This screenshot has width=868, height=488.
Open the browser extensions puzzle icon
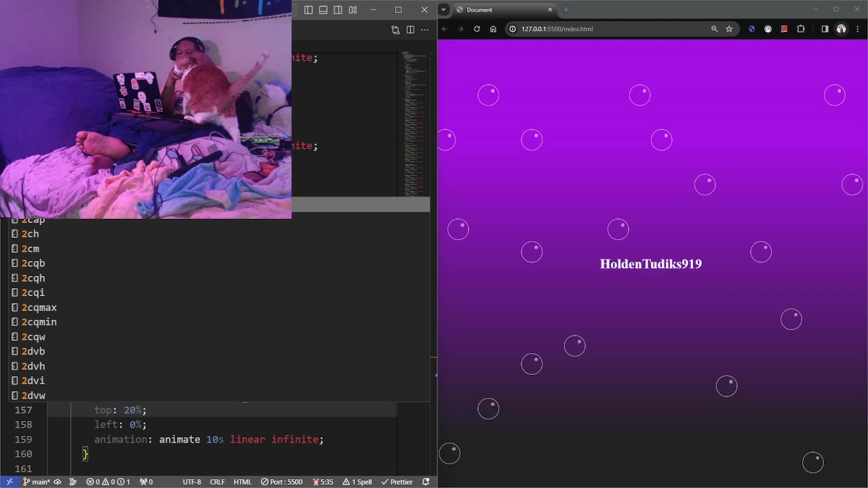801,29
